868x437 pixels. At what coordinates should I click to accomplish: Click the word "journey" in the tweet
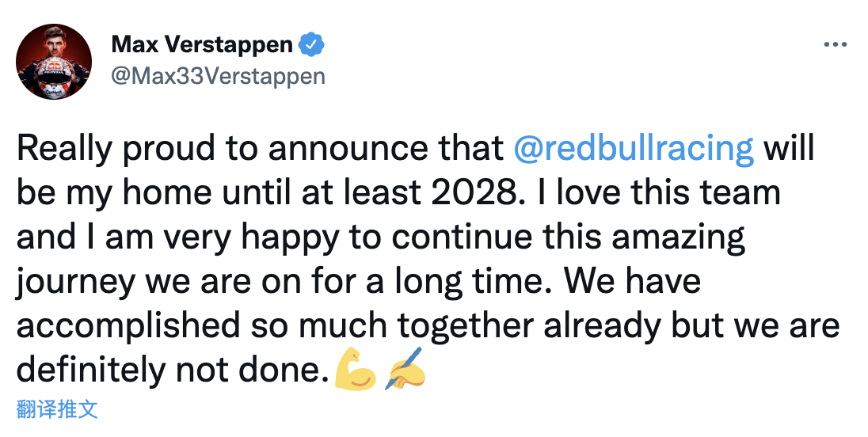click(67, 282)
